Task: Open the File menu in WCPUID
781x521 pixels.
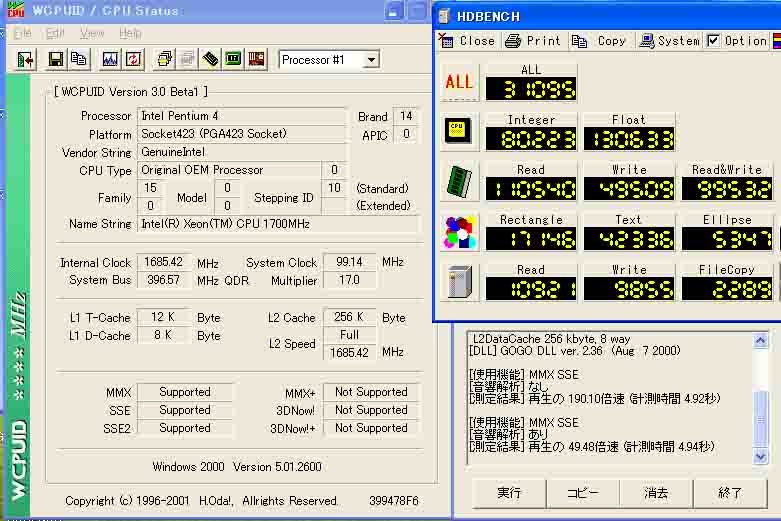Action: click(x=22, y=33)
